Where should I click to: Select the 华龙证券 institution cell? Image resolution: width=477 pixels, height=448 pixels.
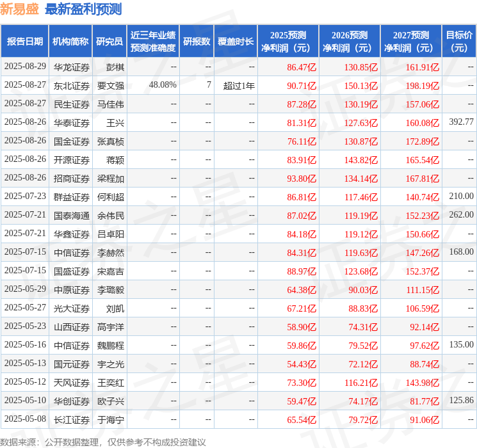point(72,67)
